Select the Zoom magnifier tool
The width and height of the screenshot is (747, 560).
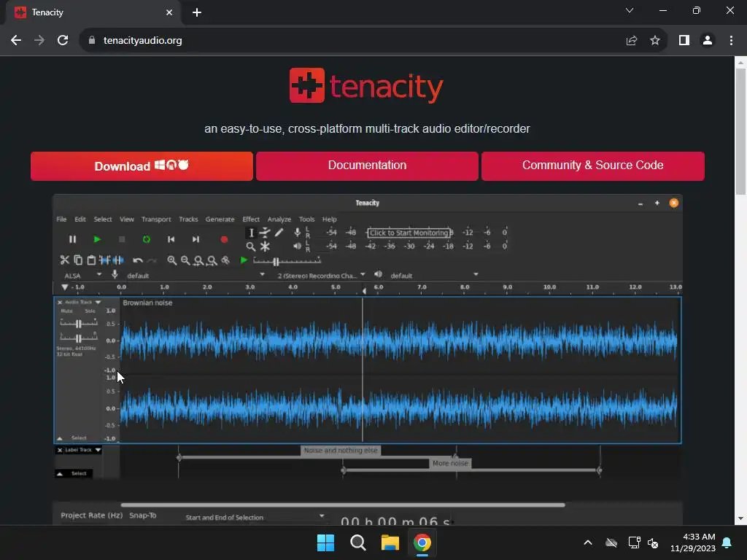pyautogui.click(x=251, y=246)
